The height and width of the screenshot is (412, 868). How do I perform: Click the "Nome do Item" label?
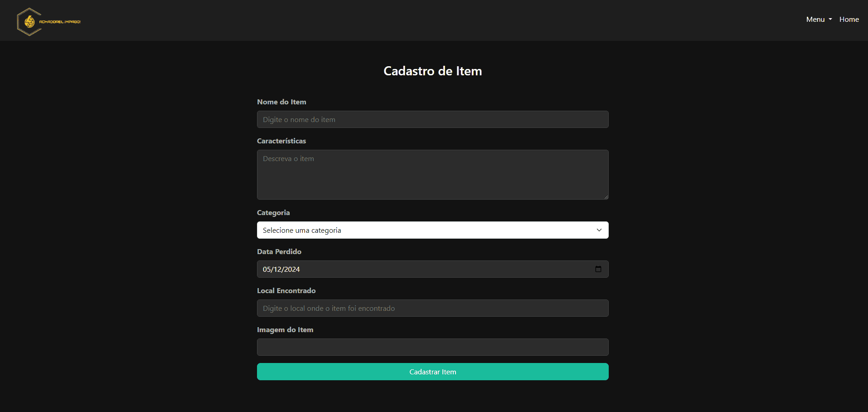(281, 102)
